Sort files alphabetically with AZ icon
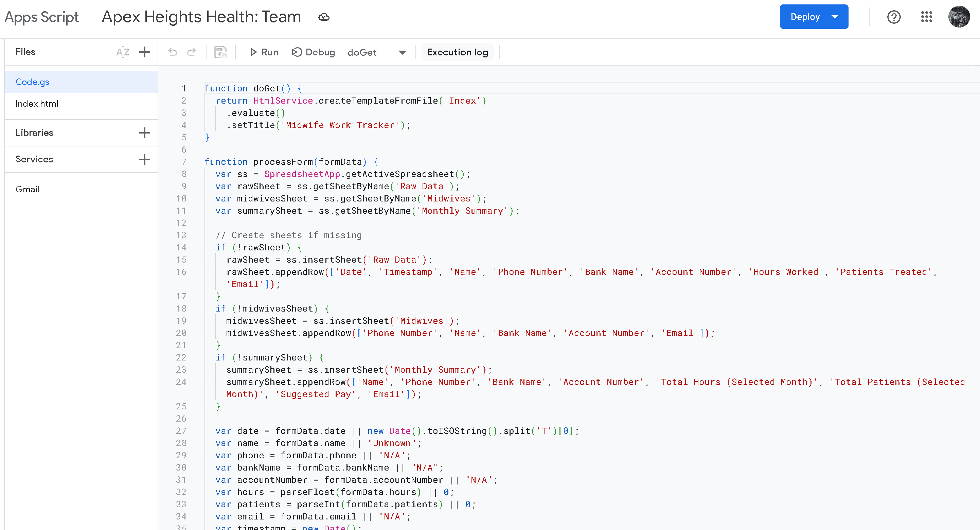 (x=123, y=52)
